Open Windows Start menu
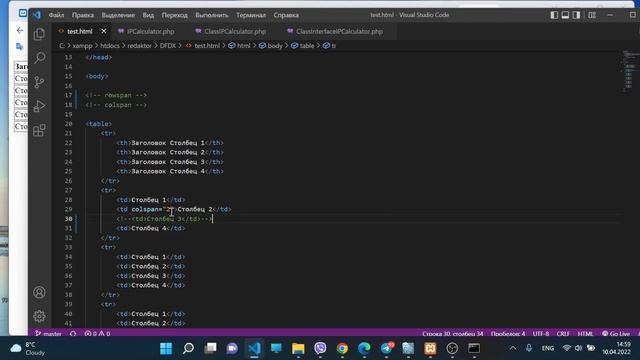Viewport: 640px width, 360px height. [166, 348]
